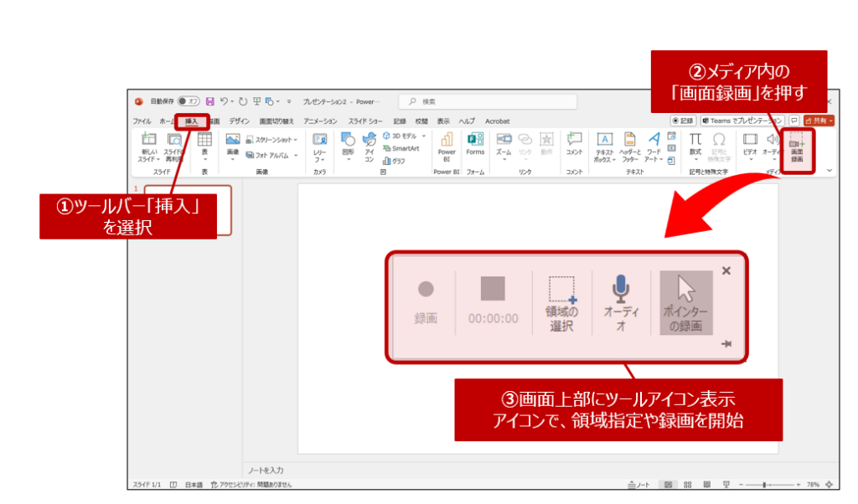Click the ノートを入力 notes field
This screenshot has width=858, height=504.
266,471
